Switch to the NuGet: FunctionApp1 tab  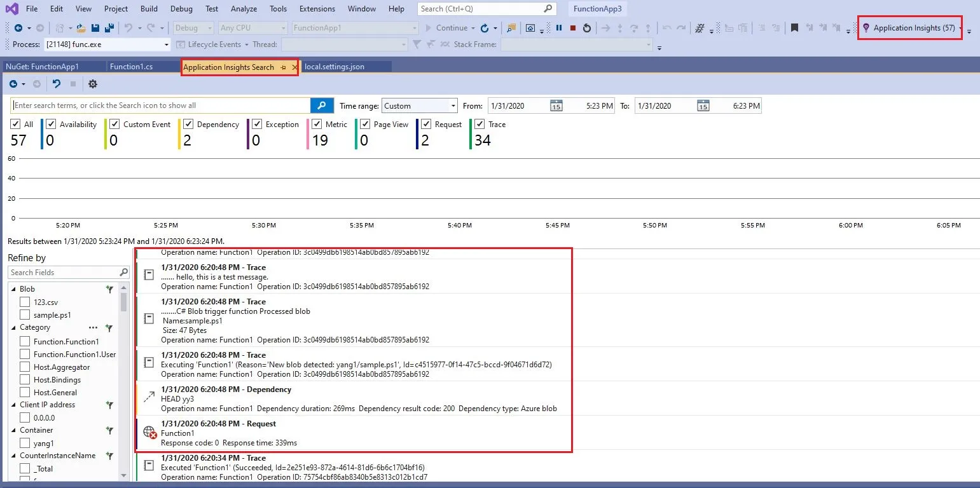point(42,67)
